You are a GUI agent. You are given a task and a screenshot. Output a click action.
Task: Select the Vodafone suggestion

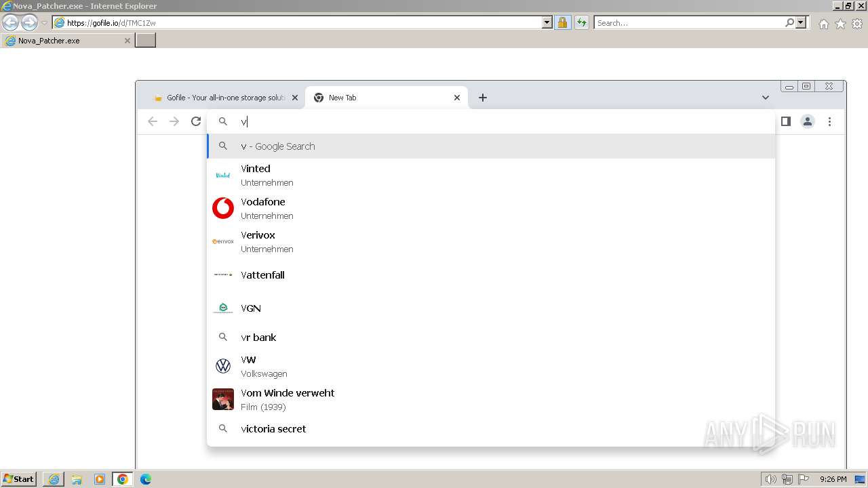[491, 208]
